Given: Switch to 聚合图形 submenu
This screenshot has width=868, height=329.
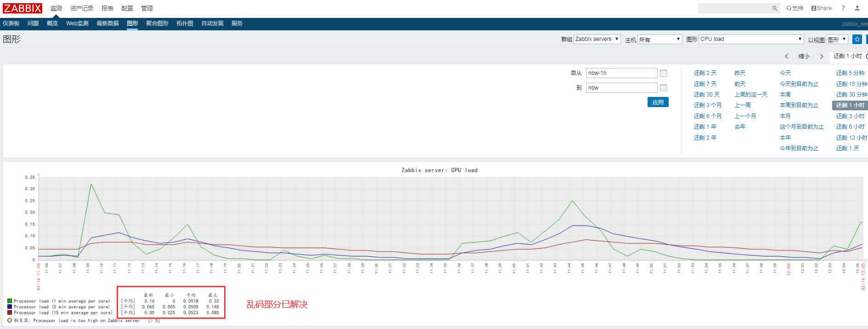Looking at the screenshot, I should coord(157,23).
